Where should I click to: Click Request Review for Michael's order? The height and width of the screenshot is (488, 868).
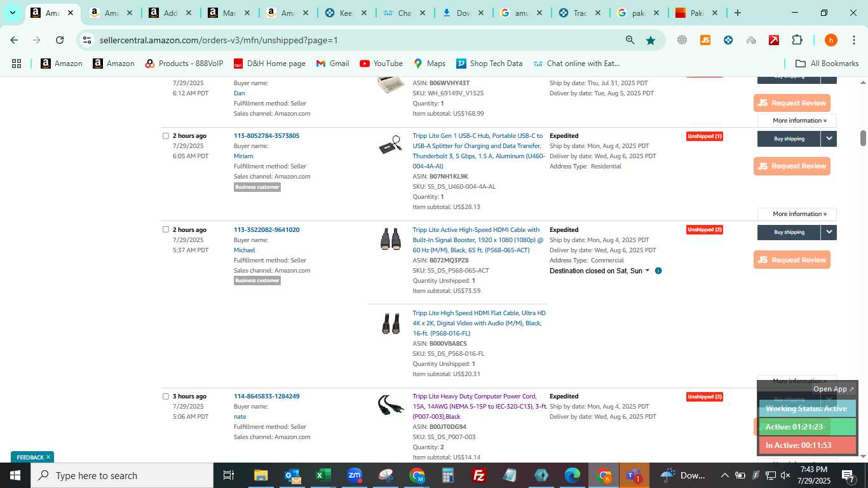tap(792, 260)
